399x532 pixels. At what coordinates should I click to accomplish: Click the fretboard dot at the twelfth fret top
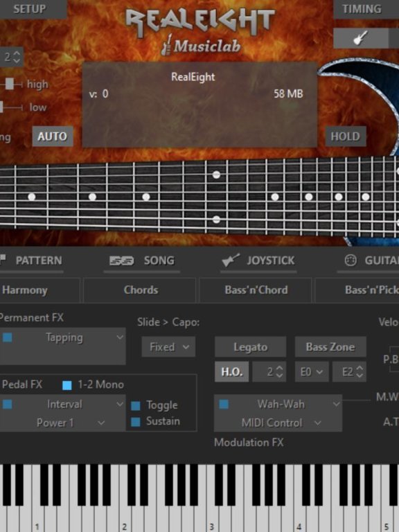click(216, 175)
